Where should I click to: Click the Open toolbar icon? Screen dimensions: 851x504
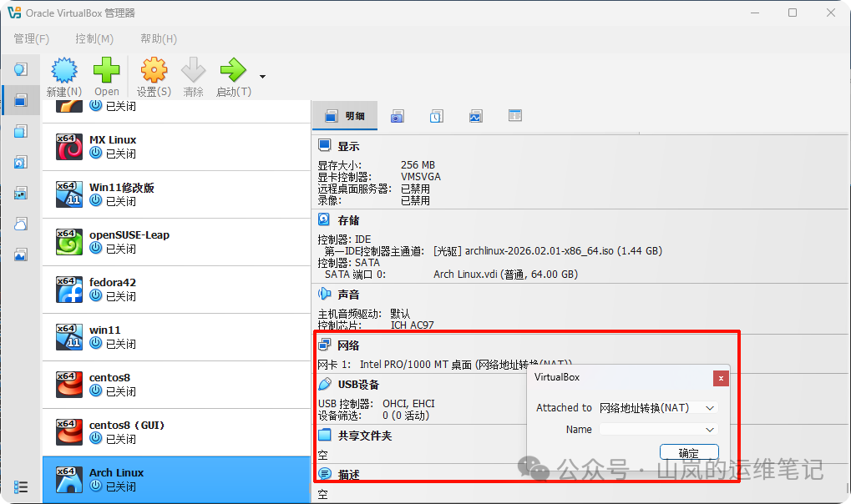click(107, 75)
